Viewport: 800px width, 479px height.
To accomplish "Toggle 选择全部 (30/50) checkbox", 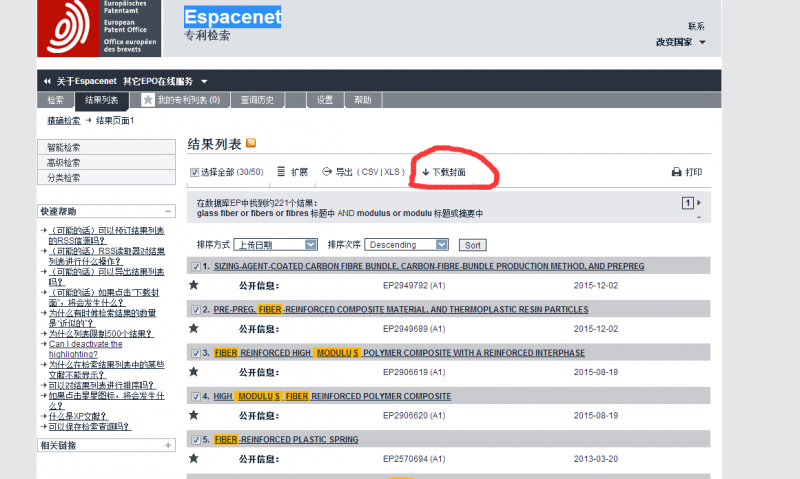I will tap(194, 172).
